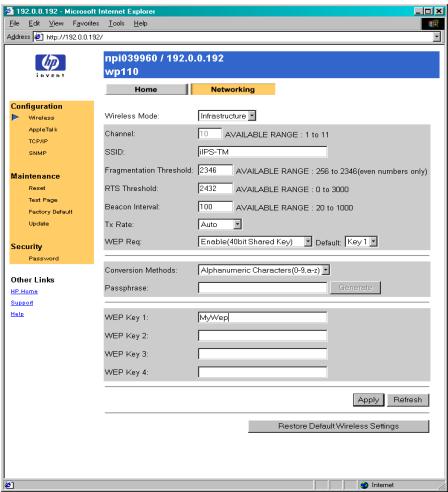Screen dimensions: 448x492
Task: Follow the Help link under Other Links
Action: [x=17, y=314]
